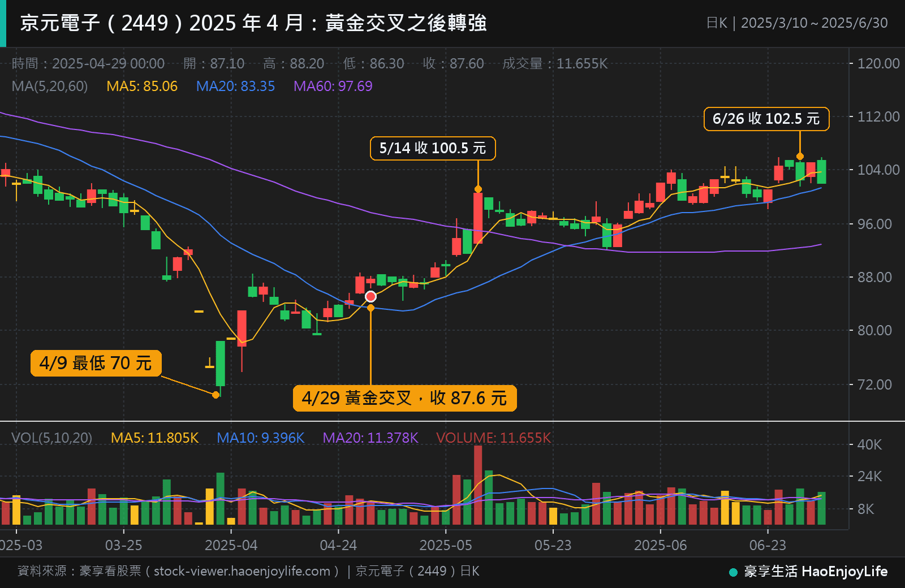Click the '6/26 收 102.5 元' annotation
The height and width of the screenshot is (588, 905).
[x=766, y=119]
